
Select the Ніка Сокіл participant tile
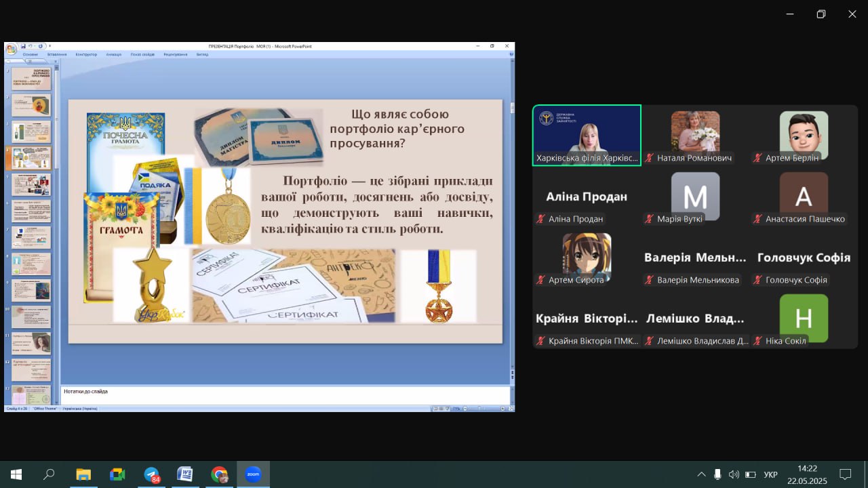(804, 319)
